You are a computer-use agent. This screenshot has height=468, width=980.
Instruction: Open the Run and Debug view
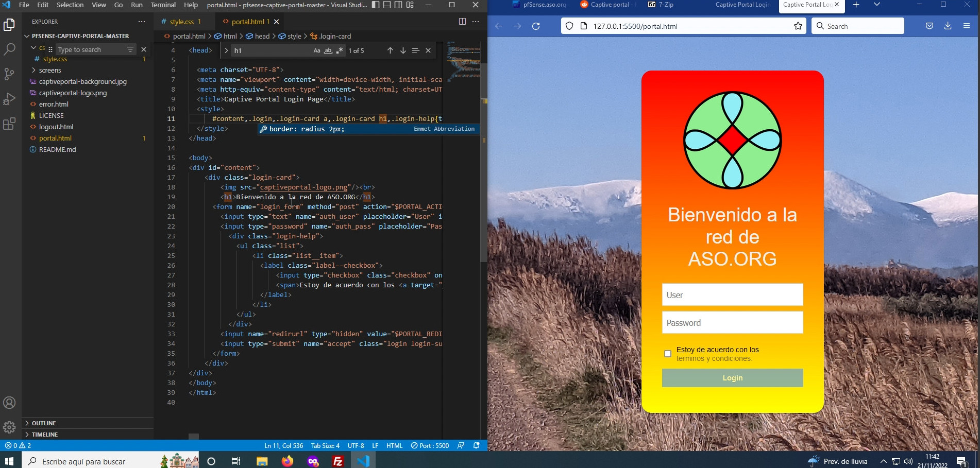(x=9, y=99)
